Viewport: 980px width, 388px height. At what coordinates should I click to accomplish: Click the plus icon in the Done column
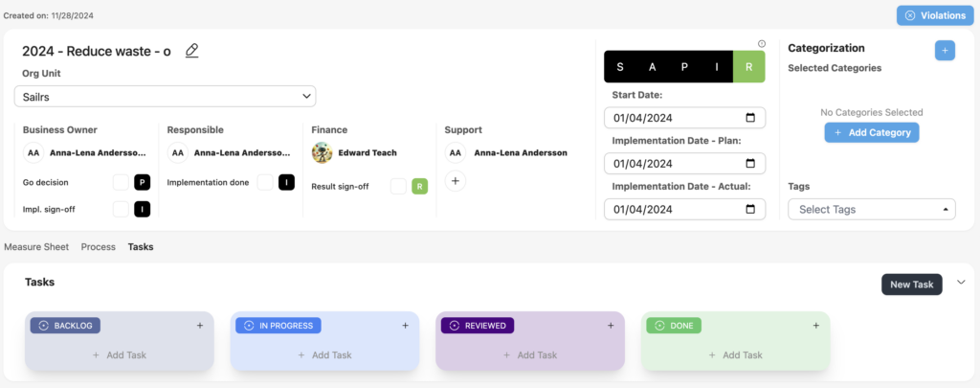[815, 326]
